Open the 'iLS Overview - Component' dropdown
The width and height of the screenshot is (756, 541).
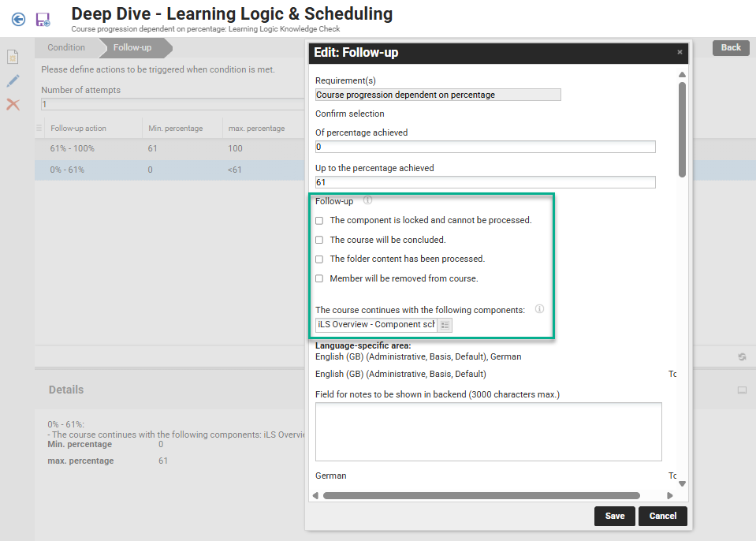coord(375,325)
